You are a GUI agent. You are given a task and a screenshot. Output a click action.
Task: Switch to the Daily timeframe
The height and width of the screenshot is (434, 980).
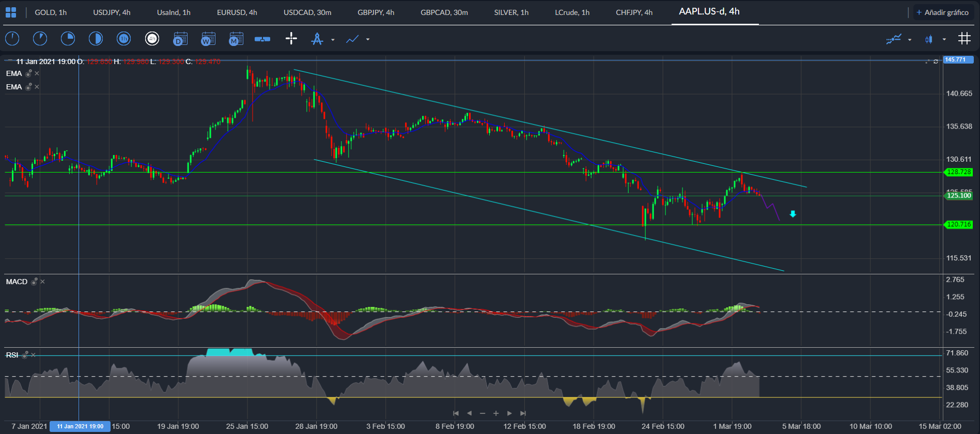tap(180, 39)
